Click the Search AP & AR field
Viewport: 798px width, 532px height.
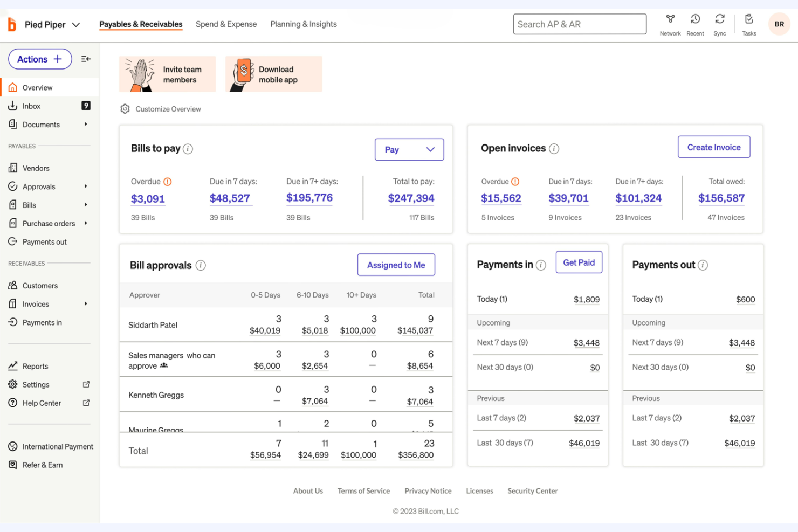pyautogui.click(x=580, y=24)
